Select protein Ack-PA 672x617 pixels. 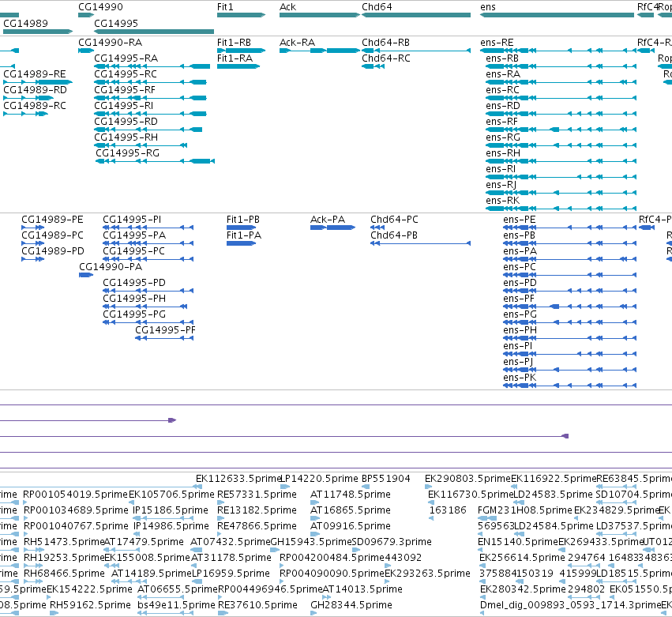(x=328, y=220)
